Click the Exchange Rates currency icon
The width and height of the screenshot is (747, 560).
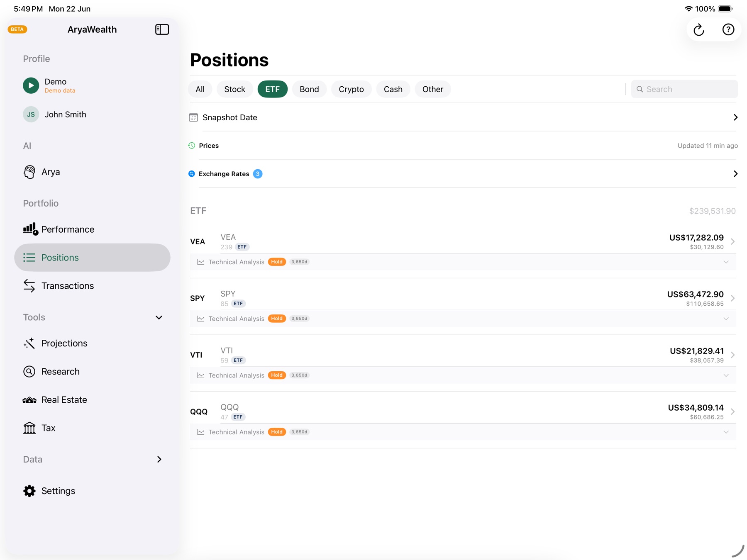click(x=192, y=174)
